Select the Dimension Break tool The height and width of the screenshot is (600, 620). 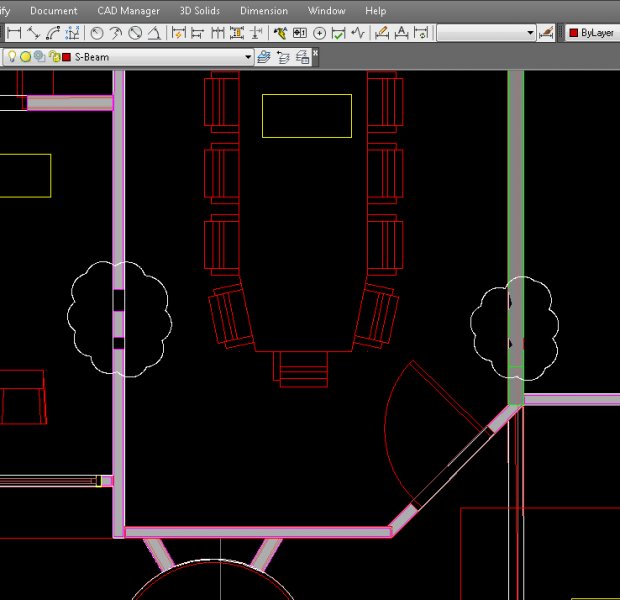[x=256, y=33]
